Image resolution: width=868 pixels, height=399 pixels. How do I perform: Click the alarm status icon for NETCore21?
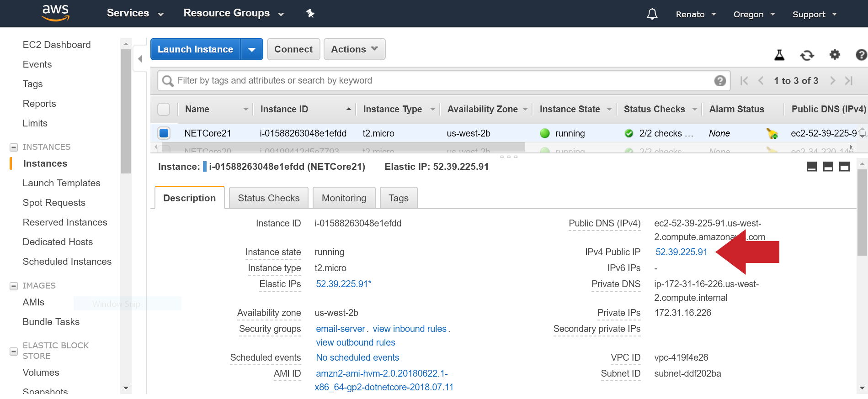772,133
